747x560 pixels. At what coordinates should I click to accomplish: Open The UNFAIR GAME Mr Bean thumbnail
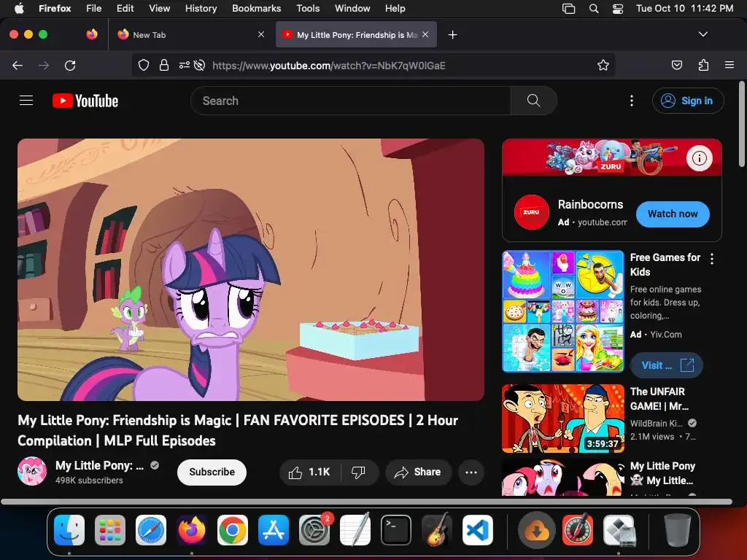563,418
